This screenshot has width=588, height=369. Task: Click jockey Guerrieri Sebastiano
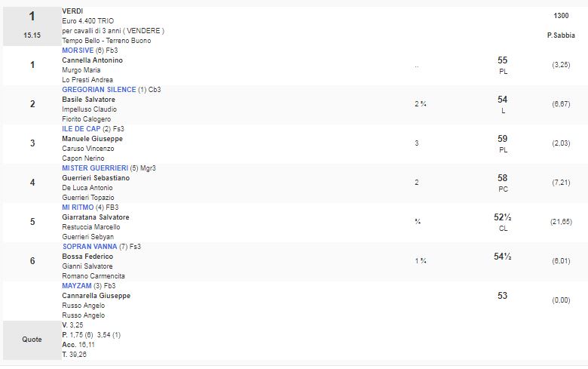tap(96, 177)
